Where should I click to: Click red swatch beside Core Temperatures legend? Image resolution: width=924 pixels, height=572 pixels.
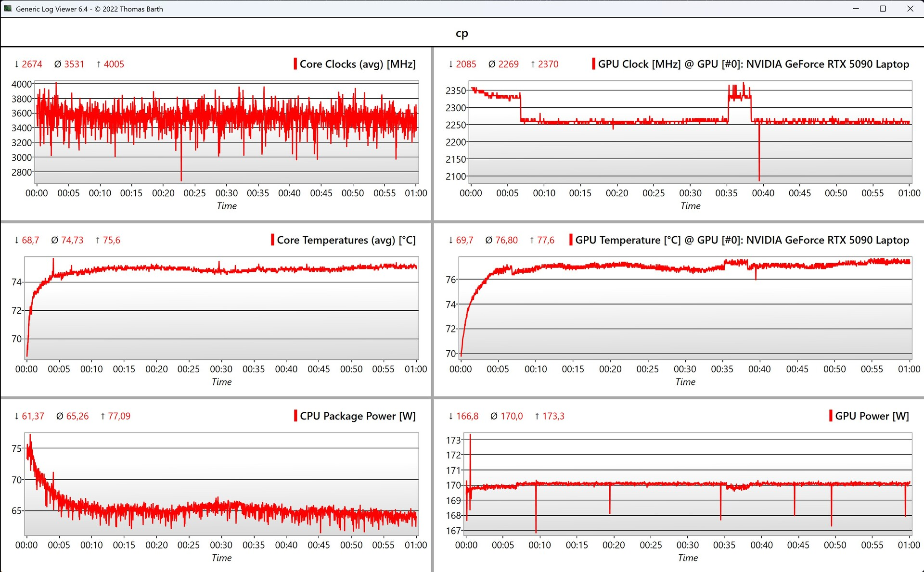click(272, 240)
